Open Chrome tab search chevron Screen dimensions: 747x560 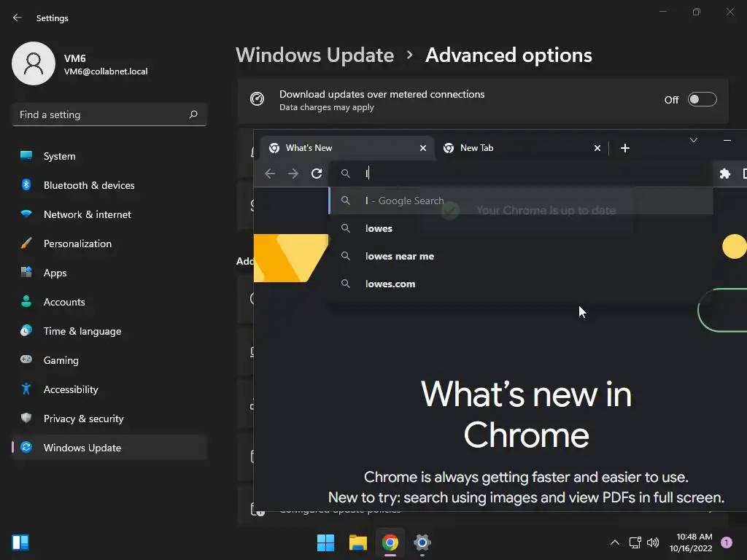click(694, 140)
